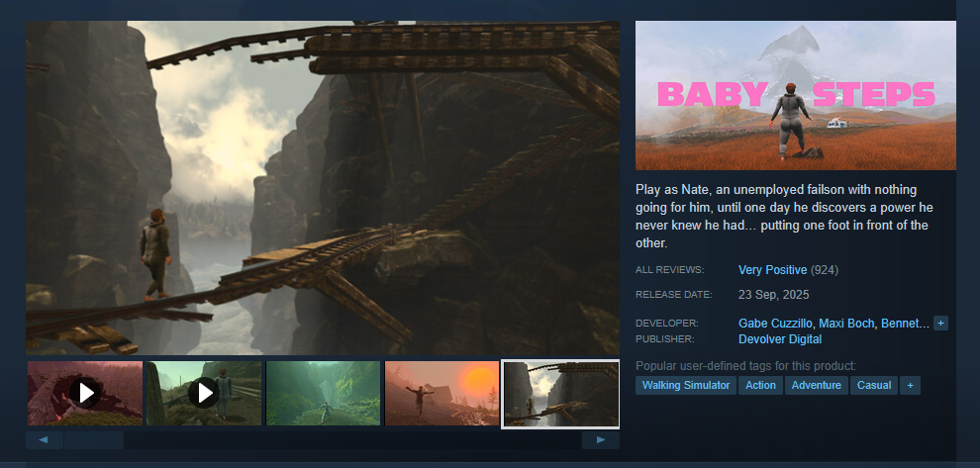Expand more user-defined tags with plus
The height and width of the screenshot is (468, 980).
click(910, 386)
